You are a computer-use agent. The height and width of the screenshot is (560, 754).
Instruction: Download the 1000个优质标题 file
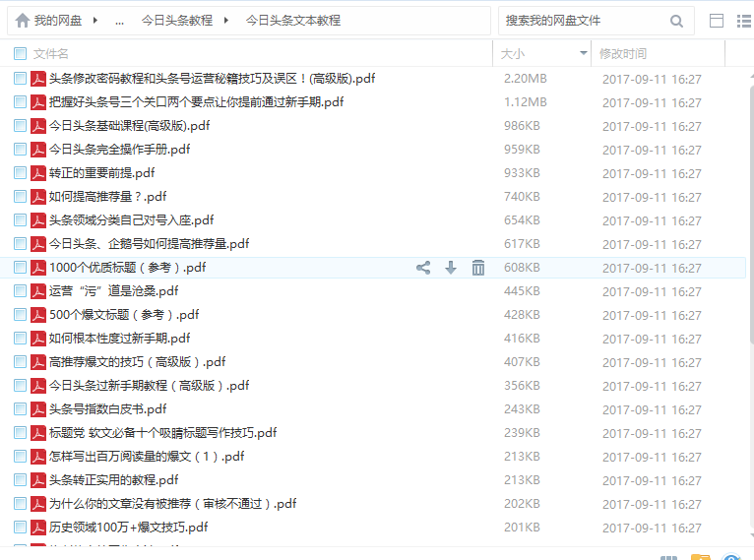point(451,268)
